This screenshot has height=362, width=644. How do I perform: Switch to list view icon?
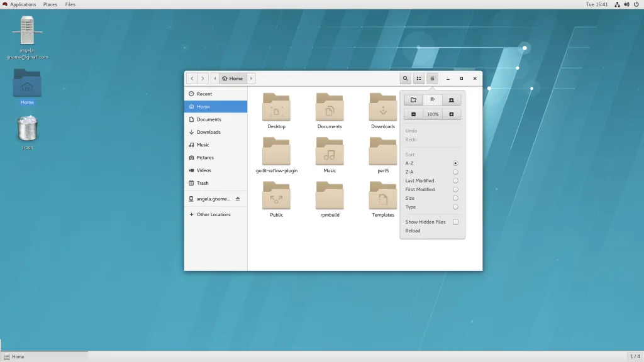point(419,79)
